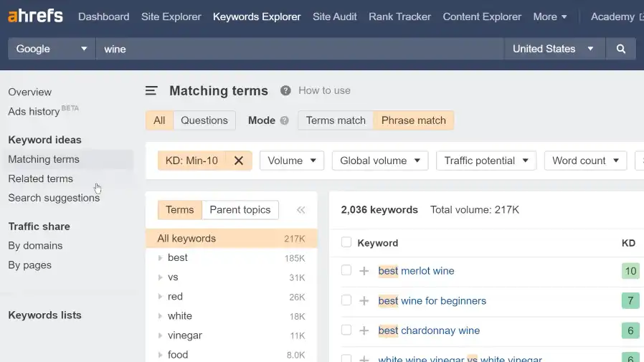Image resolution: width=644 pixels, height=362 pixels.
Task: Open the hamburger sidebar menu icon
Action: (x=151, y=91)
